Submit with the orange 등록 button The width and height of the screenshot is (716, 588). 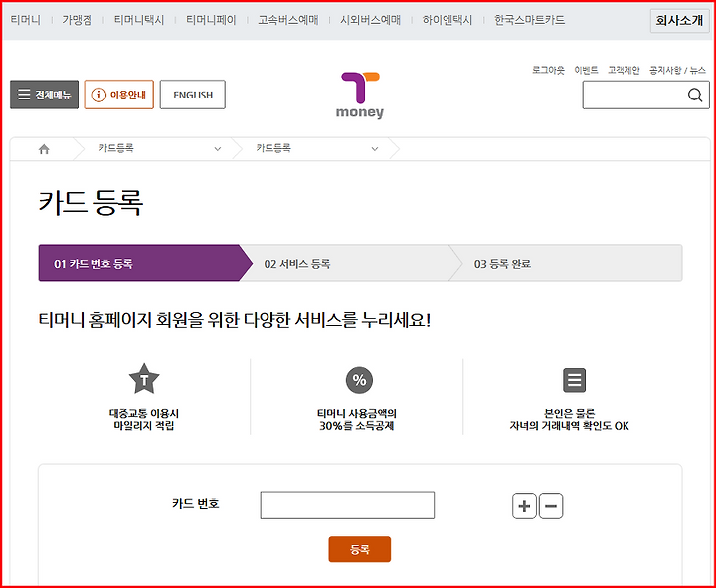[x=360, y=549]
